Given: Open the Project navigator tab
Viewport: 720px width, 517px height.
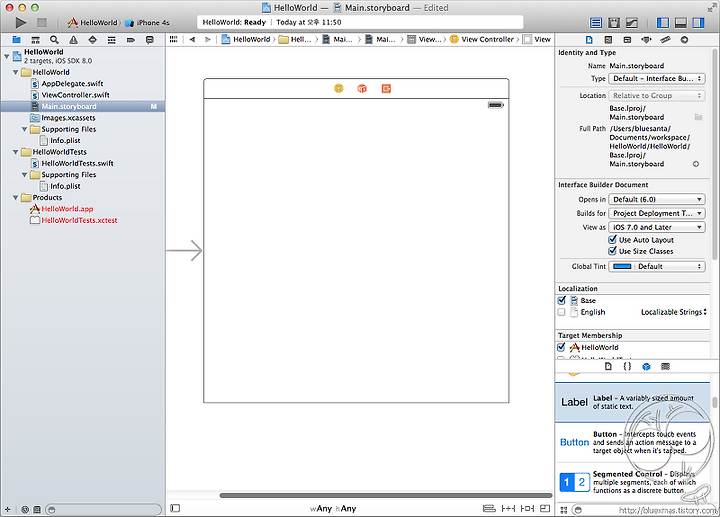Looking at the screenshot, I should click(x=17, y=40).
